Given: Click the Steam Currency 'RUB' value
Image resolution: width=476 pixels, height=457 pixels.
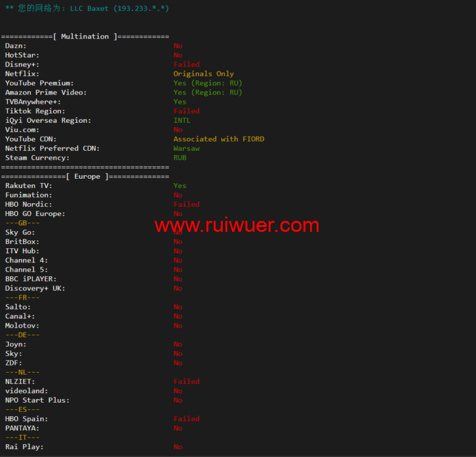Looking at the screenshot, I should pos(180,158).
